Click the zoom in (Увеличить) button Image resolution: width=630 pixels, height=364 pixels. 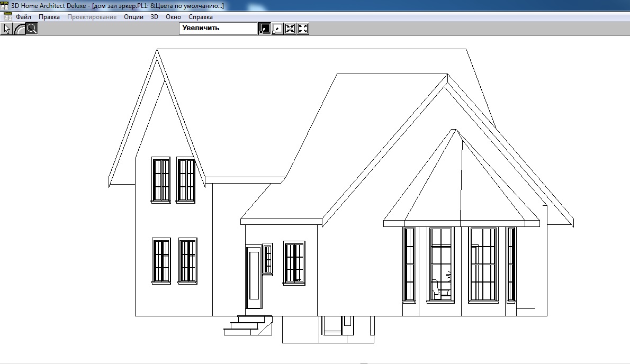[264, 29]
